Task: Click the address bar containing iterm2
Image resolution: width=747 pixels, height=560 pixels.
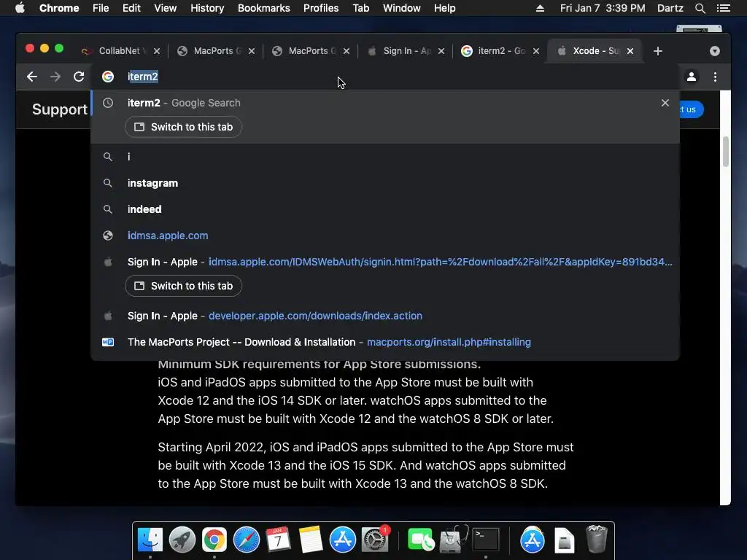Action: (386, 77)
